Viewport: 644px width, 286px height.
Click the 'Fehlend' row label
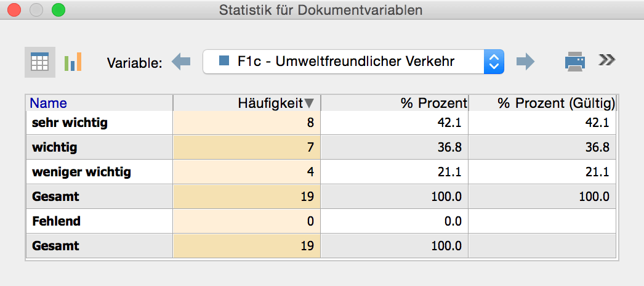click(x=56, y=221)
